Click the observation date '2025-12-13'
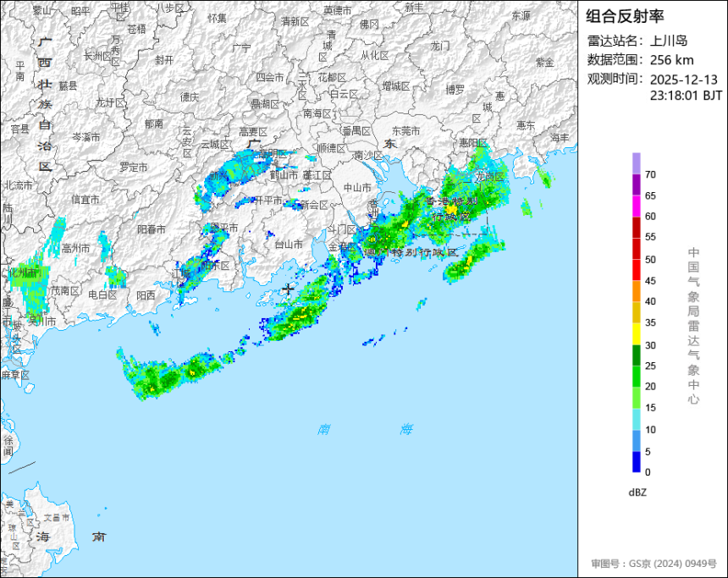The height and width of the screenshot is (578, 728). coord(684,80)
